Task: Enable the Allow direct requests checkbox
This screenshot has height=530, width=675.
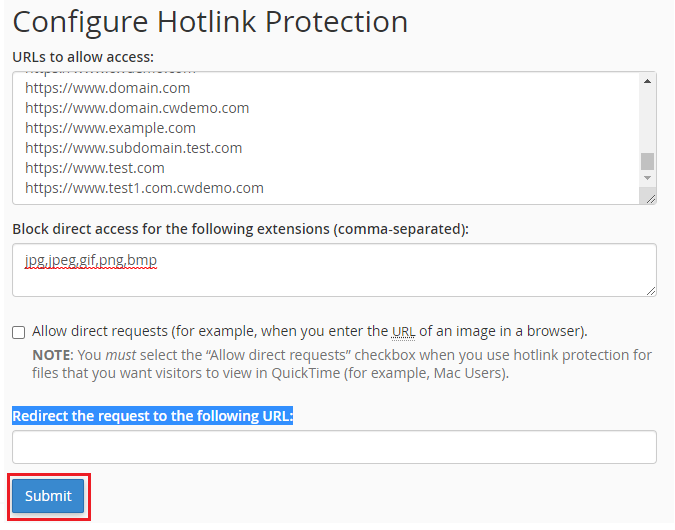Action: 19,332
